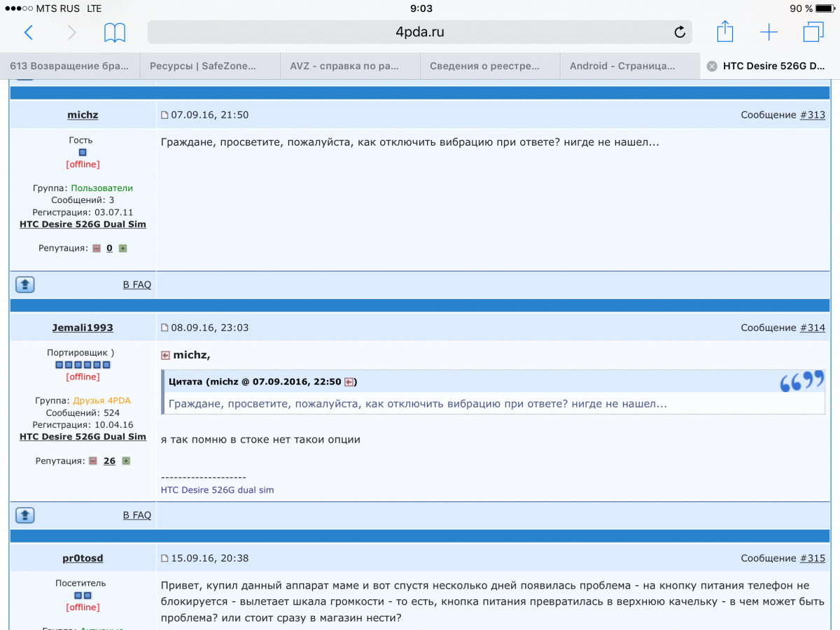This screenshot has width=840, height=630.
Task: Tap the Safari back arrow
Action: click(29, 32)
